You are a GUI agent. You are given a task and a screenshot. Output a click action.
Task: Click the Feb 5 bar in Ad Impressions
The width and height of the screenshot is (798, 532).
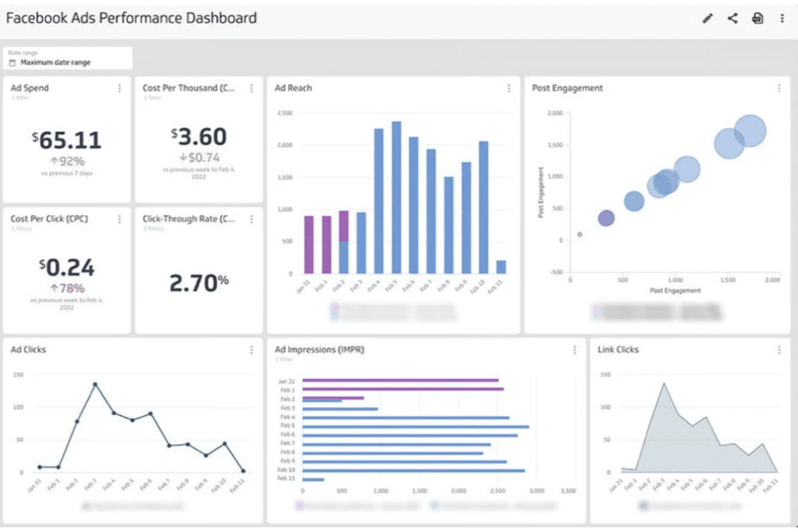pyautogui.click(x=416, y=427)
